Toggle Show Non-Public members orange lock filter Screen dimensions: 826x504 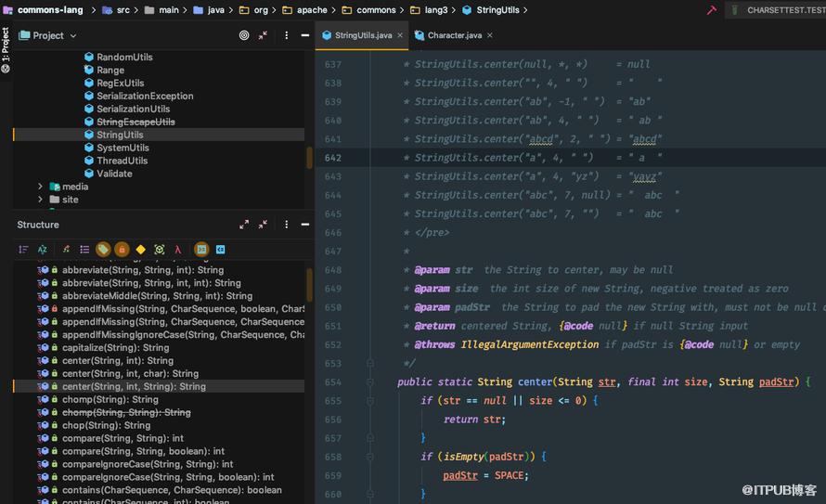coord(122,250)
